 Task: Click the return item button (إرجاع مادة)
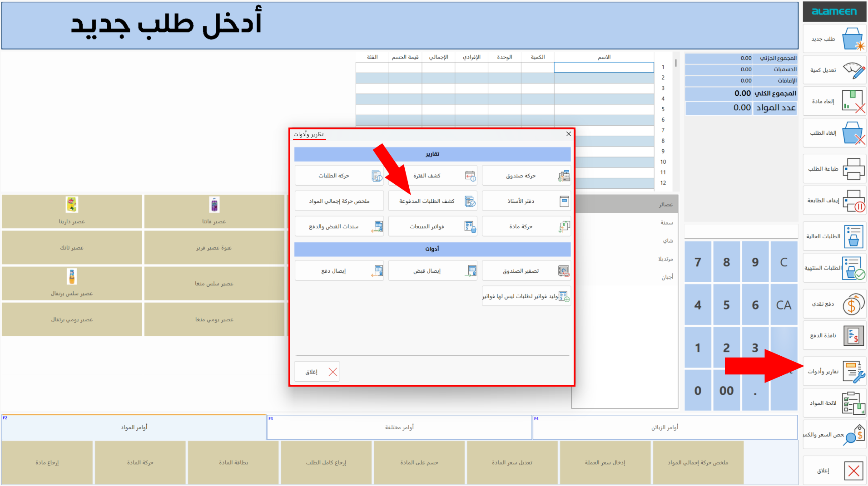[47, 462]
